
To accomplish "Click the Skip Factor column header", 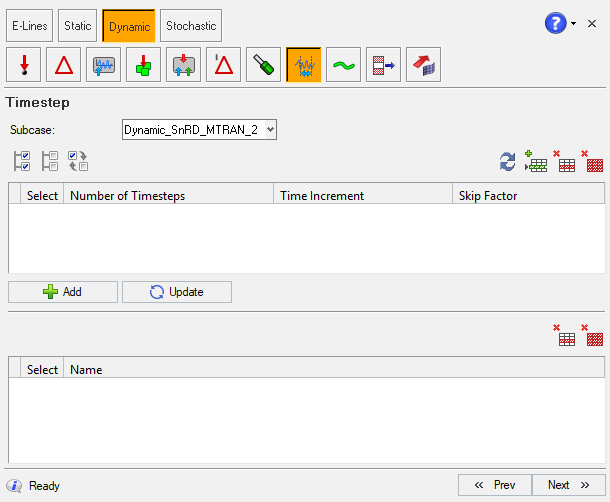I will (528, 196).
